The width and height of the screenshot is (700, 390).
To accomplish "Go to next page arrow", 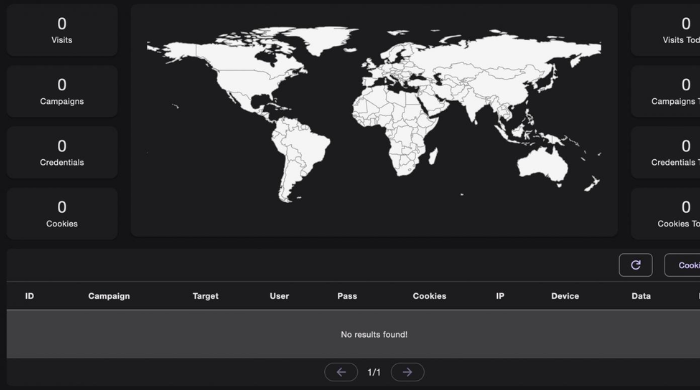I will pos(407,372).
